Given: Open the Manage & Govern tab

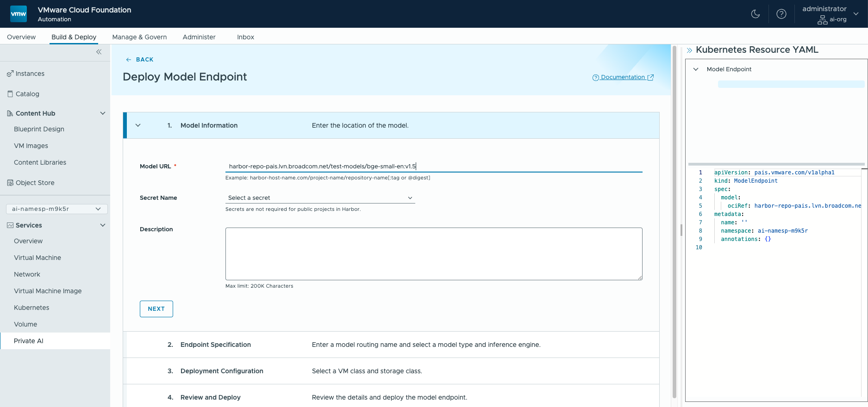Looking at the screenshot, I should click(139, 37).
